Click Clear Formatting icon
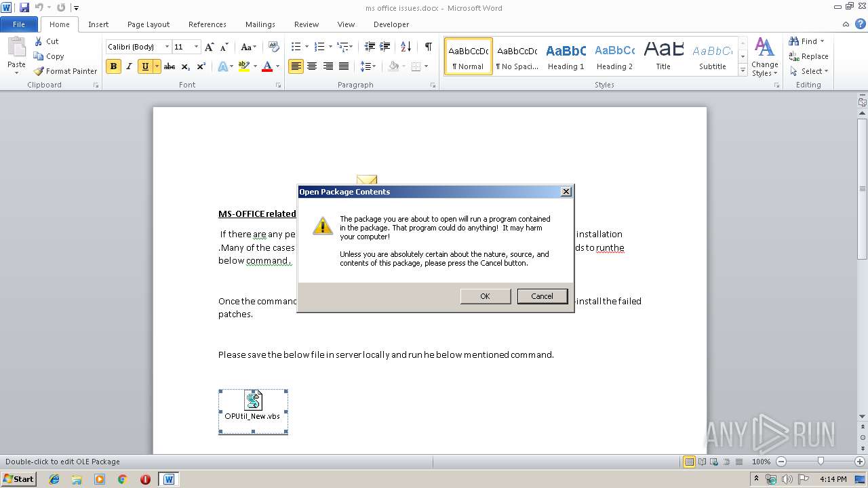The width and height of the screenshot is (868, 488). (x=274, y=47)
